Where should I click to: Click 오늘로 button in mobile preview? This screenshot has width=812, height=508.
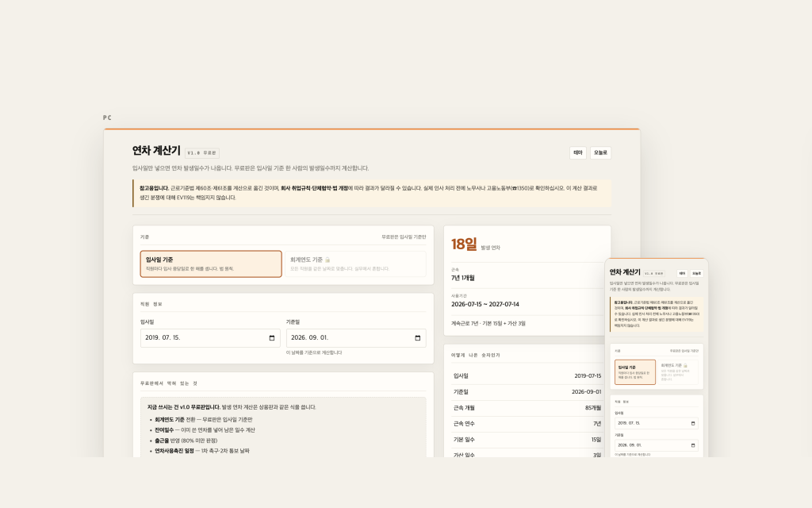(696, 273)
